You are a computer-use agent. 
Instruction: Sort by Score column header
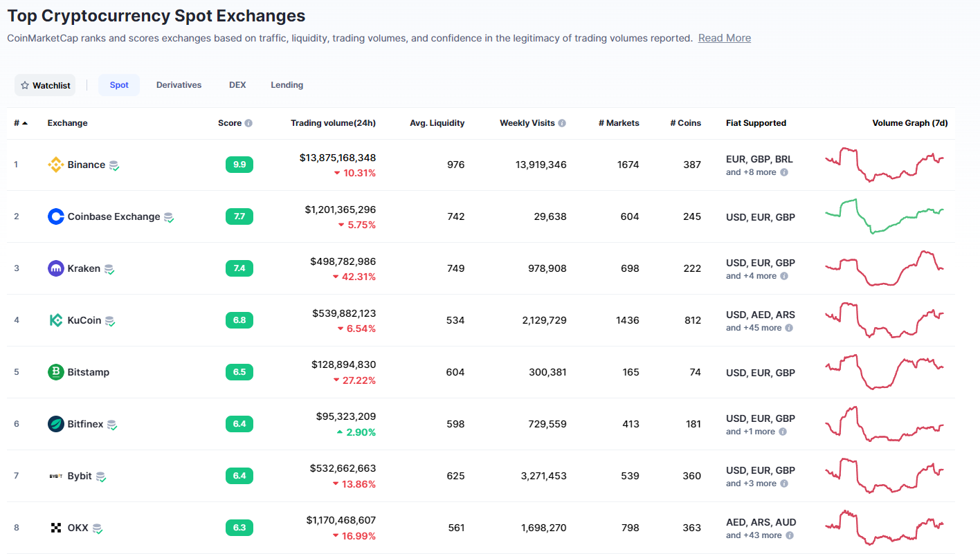[230, 123]
